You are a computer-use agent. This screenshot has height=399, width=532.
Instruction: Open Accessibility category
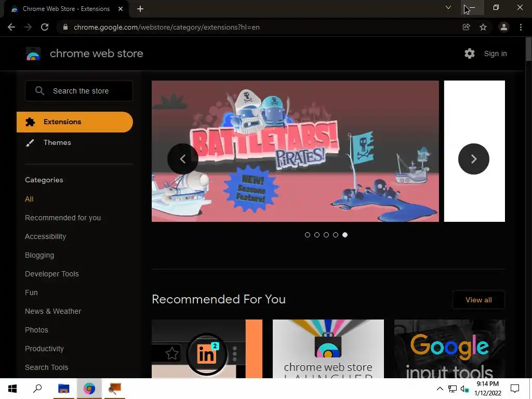point(46,236)
